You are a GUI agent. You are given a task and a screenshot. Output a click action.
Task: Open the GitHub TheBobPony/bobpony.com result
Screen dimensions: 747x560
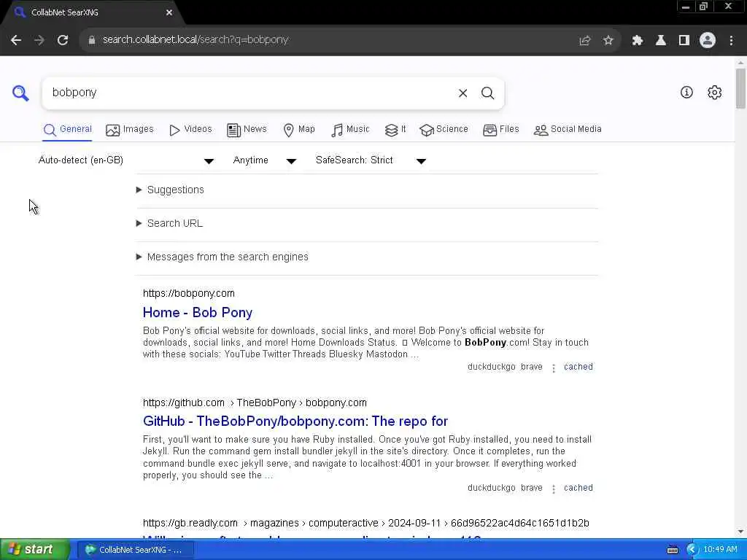[x=295, y=421]
